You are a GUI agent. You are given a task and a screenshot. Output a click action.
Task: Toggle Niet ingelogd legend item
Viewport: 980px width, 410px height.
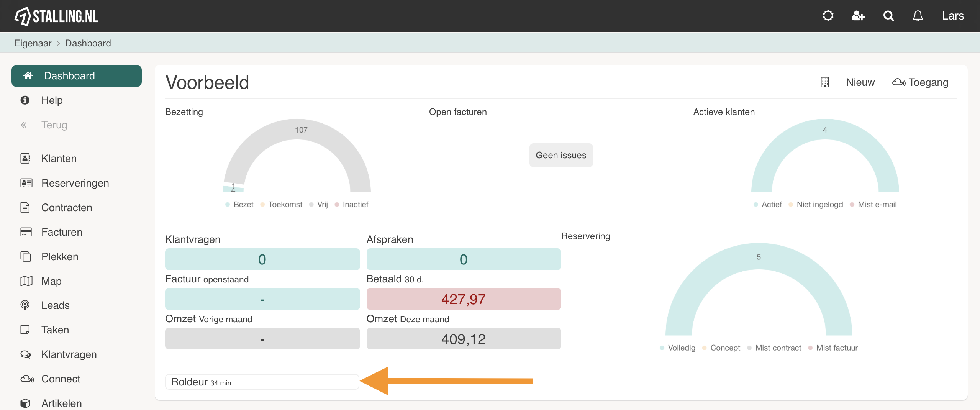point(816,205)
